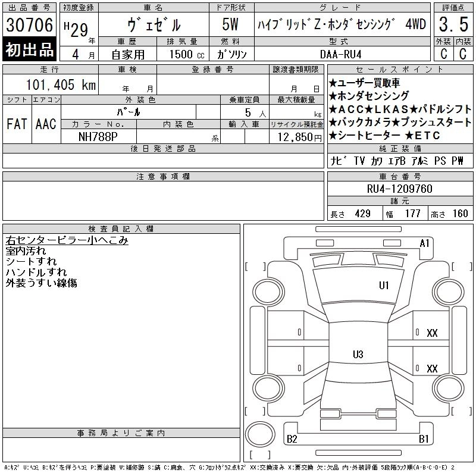Viewport: 476px width, 476px height.
Task: Select the mileage value 101,405 km
Action: pos(61,84)
